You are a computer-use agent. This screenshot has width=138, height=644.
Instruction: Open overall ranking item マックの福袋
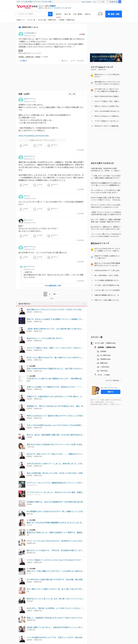[107, 280]
